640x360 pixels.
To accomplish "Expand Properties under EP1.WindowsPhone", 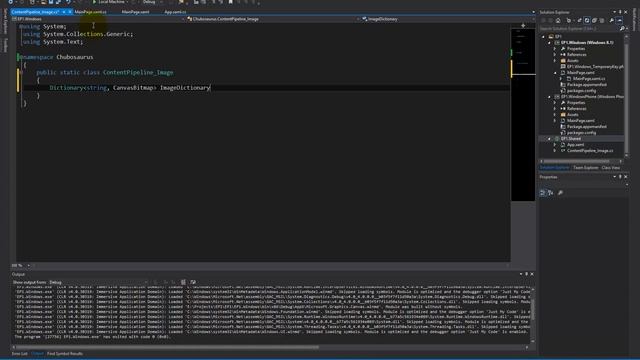I will pos(555,102).
